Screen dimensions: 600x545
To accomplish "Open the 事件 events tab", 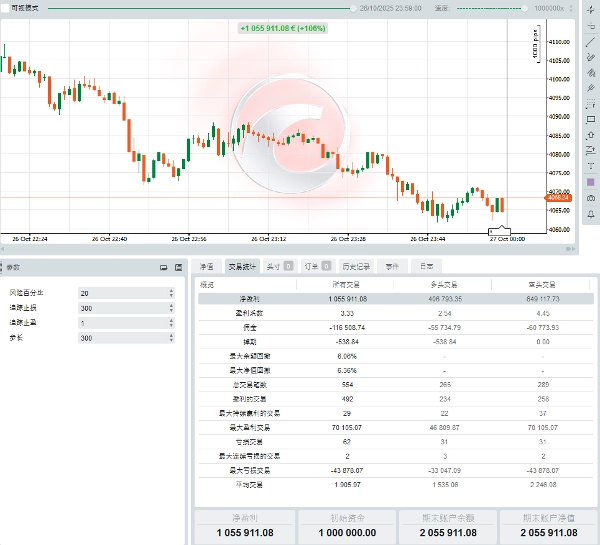I will [392, 266].
